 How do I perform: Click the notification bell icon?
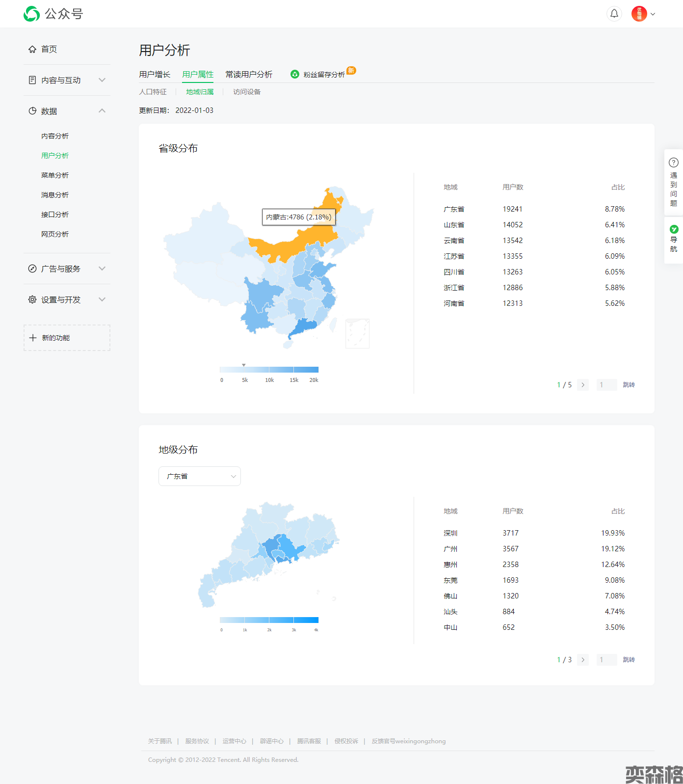point(614,14)
